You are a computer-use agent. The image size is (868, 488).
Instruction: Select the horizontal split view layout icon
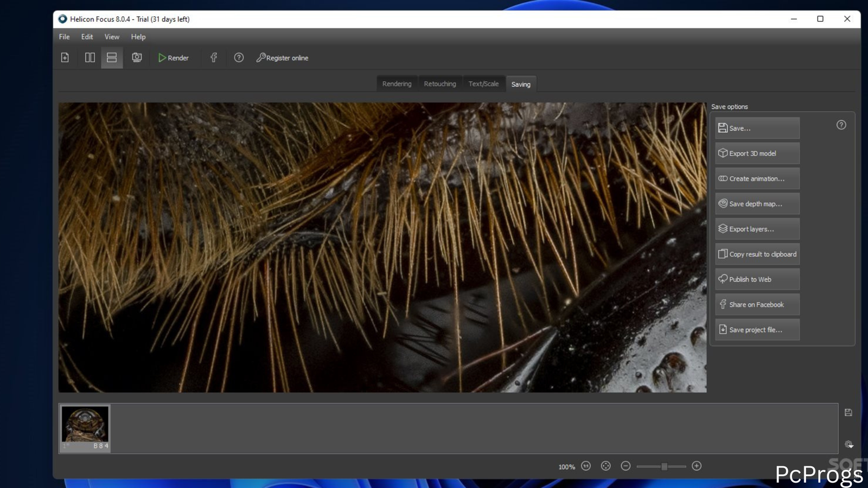coord(112,57)
